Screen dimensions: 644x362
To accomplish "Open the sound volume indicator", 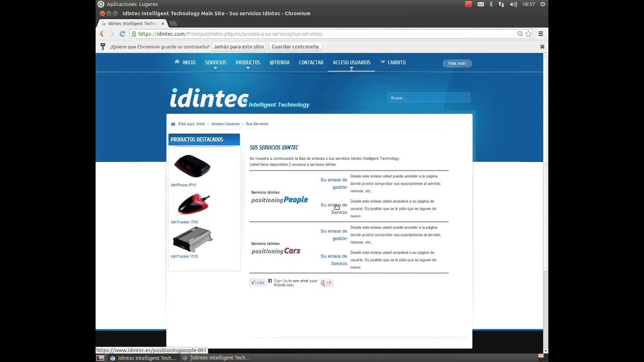I will point(513,4).
